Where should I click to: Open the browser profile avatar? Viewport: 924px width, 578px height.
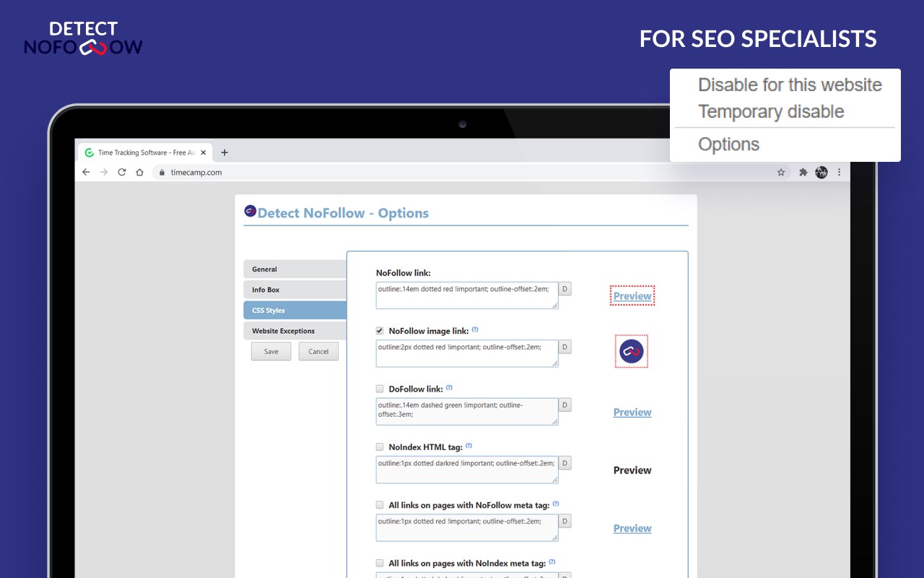click(821, 173)
